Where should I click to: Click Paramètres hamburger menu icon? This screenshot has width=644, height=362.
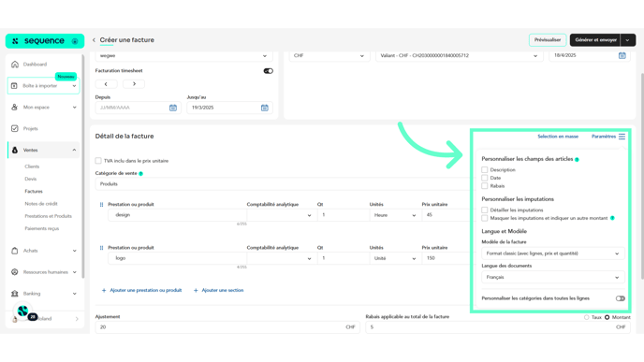click(x=622, y=137)
